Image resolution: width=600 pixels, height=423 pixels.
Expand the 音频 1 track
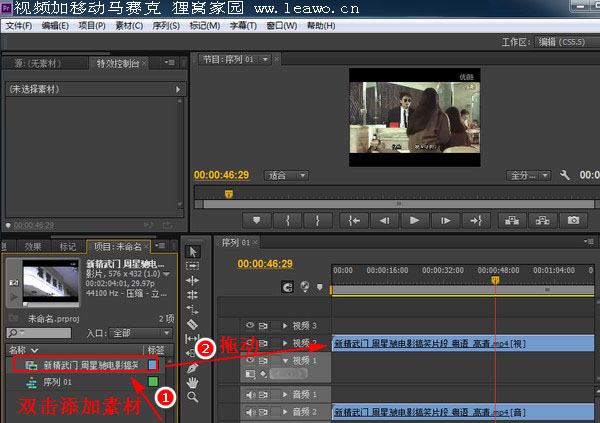(x=285, y=394)
